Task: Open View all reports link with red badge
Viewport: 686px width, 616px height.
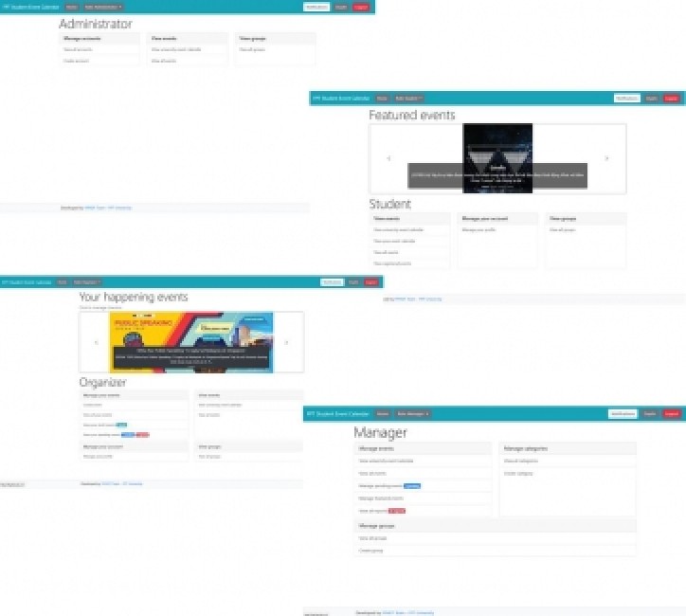Action: tap(372, 511)
